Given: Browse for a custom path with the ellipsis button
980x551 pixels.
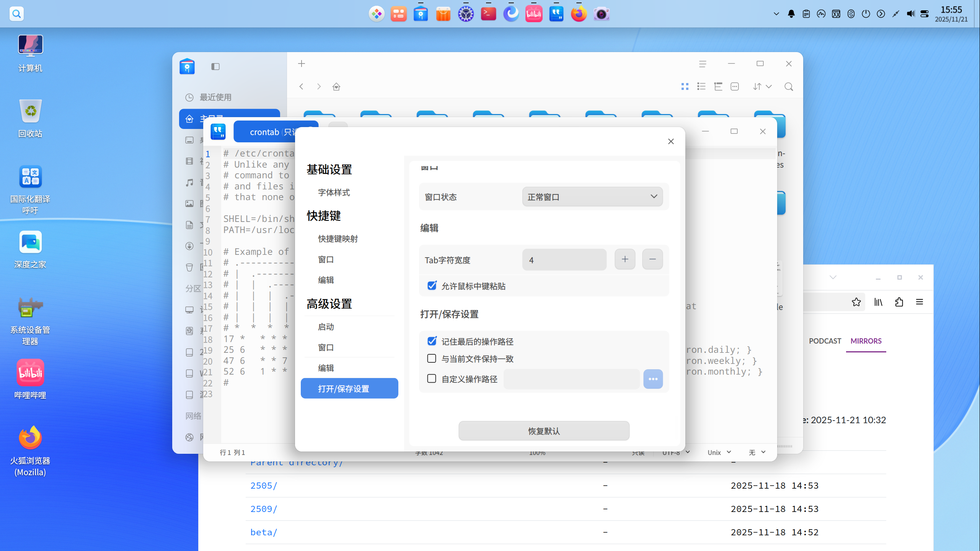Looking at the screenshot, I should click(653, 379).
